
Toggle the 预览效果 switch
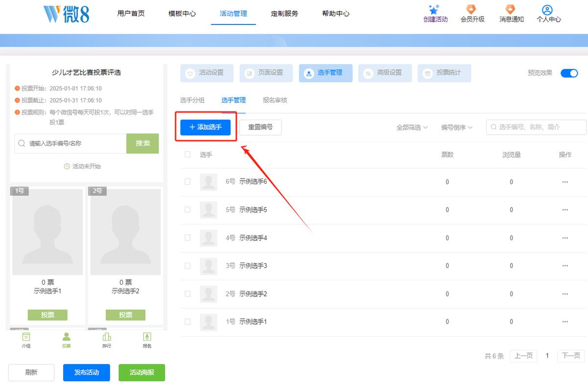tap(569, 73)
